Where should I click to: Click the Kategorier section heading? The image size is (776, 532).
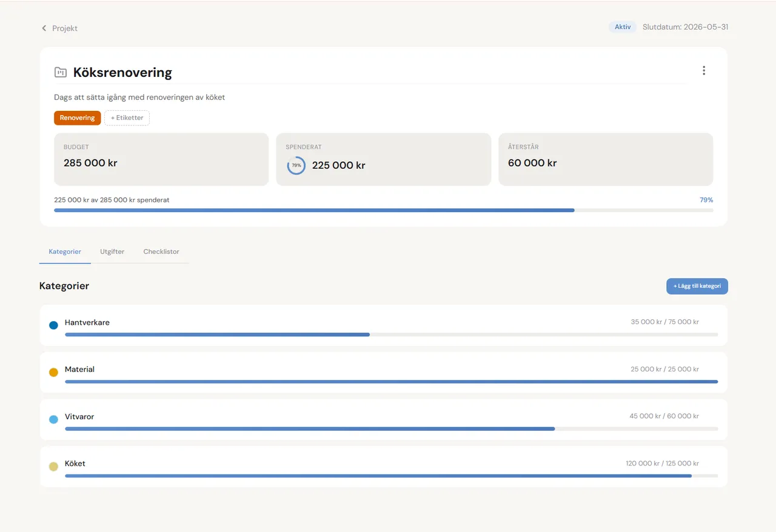coord(64,286)
